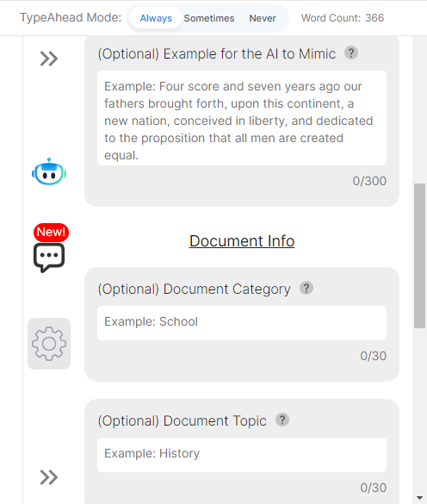Viewport: 427px width, 504px height.
Task: Click the Document Info heading link
Action: click(x=242, y=241)
